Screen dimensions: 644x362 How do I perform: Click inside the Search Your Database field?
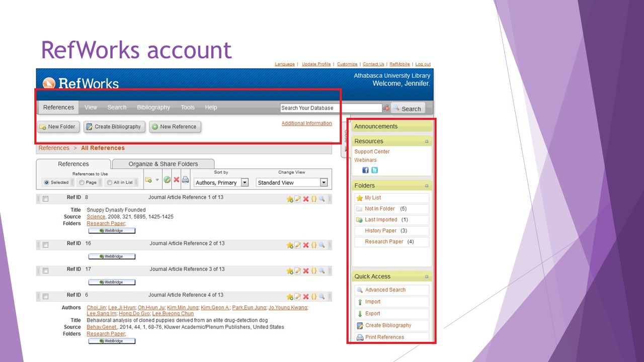331,108
